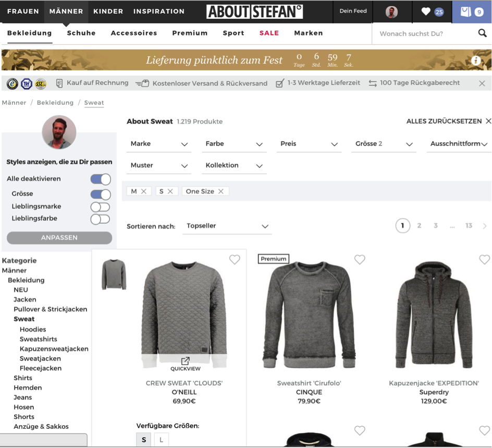
Task: Select available size S button
Action: [144, 440]
